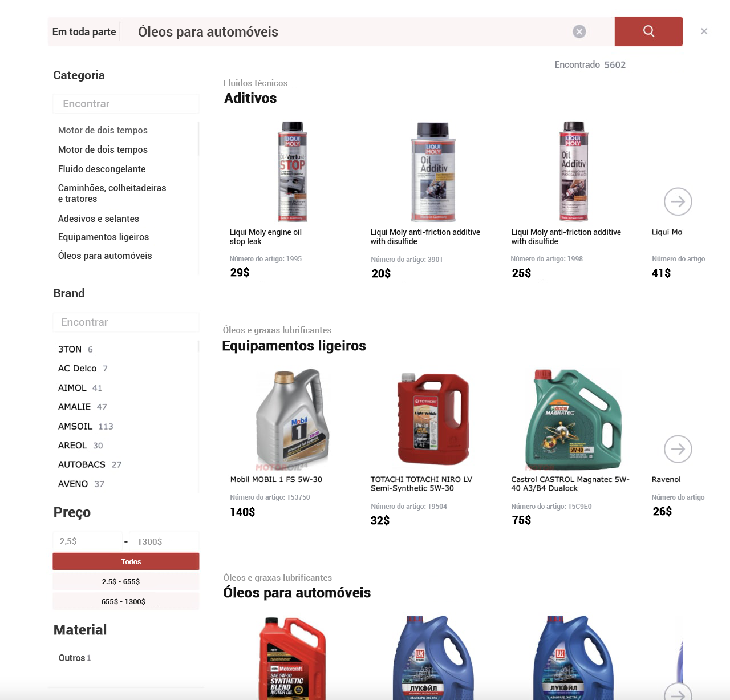The height and width of the screenshot is (700, 730).
Task: Open the Mobil 1 canister image
Action: 293,418
